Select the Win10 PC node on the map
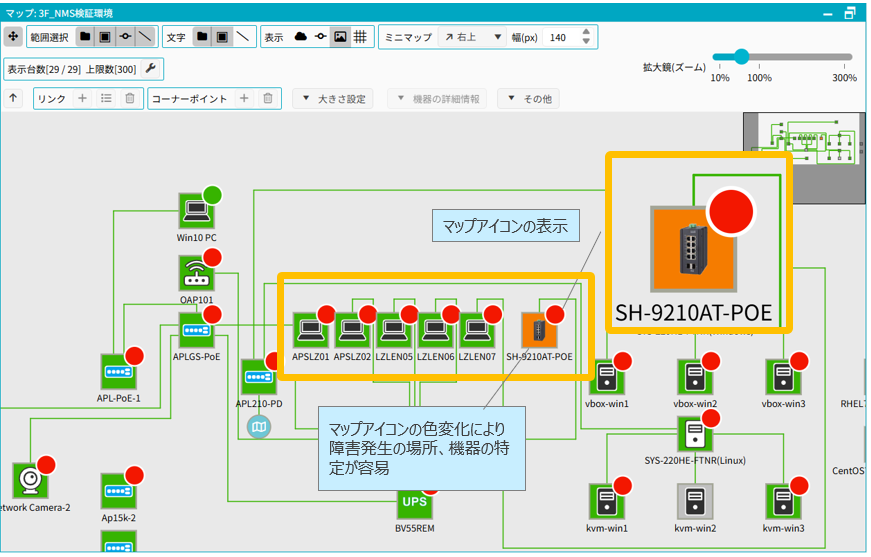This screenshot has width=871, height=557. 197,211
